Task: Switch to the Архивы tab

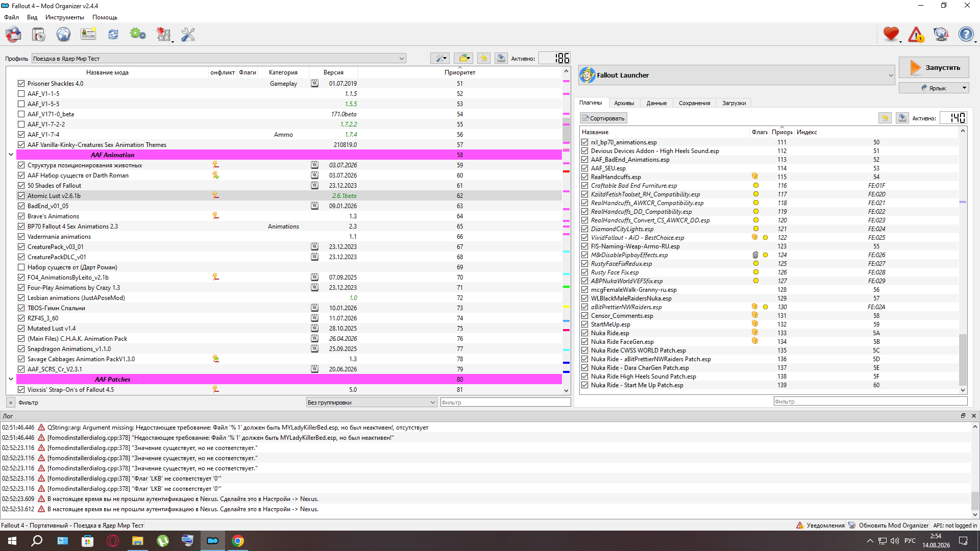Action: tap(624, 103)
